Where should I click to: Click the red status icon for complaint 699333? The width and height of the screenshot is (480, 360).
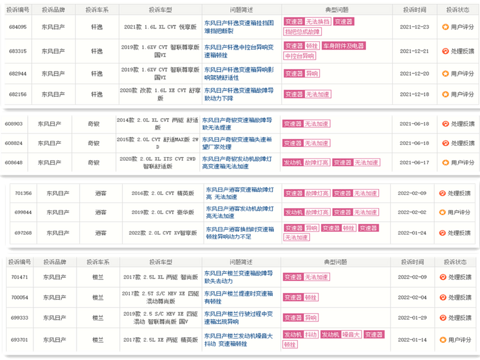pyautogui.click(x=443, y=318)
